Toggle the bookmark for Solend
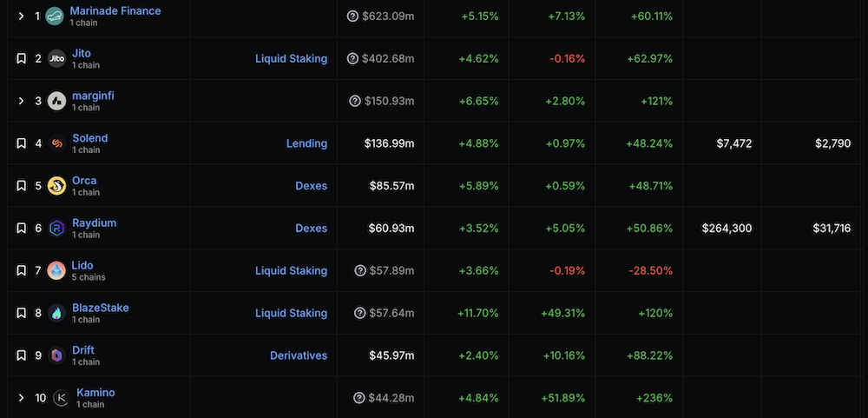868x418 pixels. (21, 143)
